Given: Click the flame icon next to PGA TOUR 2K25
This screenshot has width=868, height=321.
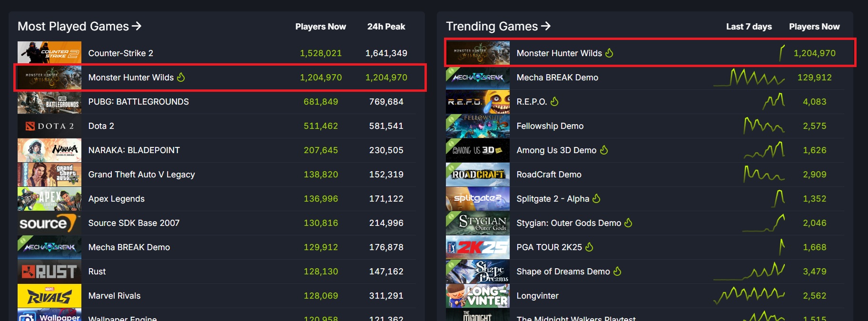Looking at the screenshot, I should tap(589, 247).
